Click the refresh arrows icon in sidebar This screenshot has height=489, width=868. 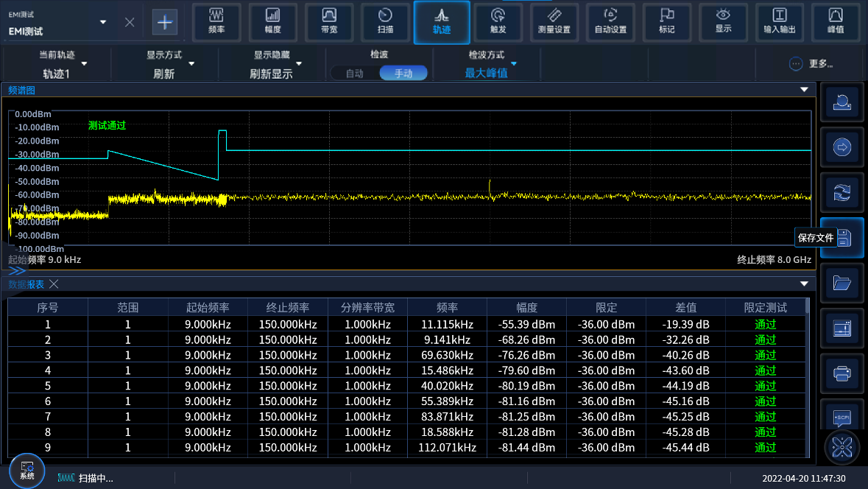point(842,192)
